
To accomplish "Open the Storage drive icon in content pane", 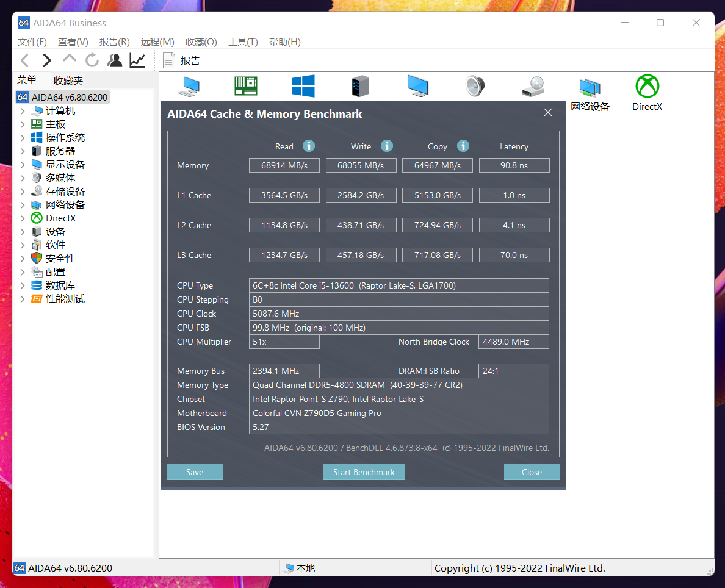I will pyautogui.click(x=533, y=87).
